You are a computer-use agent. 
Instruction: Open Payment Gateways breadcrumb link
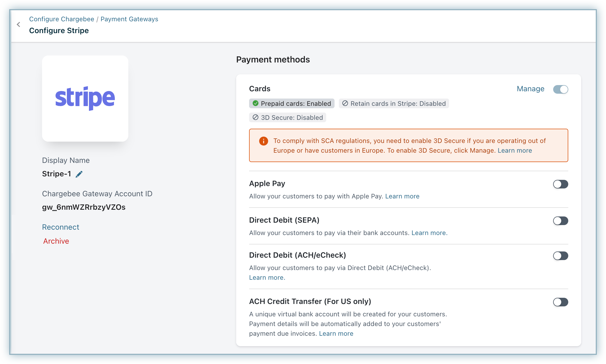[129, 19]
